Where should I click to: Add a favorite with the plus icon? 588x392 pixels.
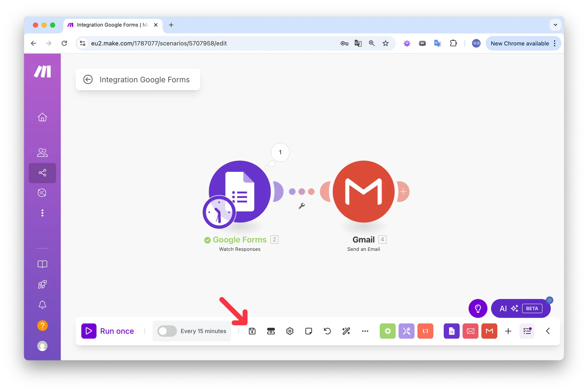pyautogui.click(x=508, y=331)
